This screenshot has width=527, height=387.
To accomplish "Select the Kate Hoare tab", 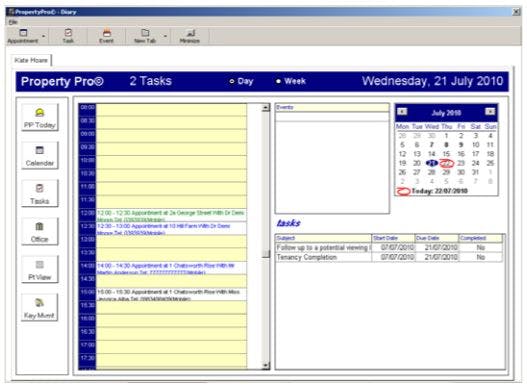I will (x=31, y=60).
